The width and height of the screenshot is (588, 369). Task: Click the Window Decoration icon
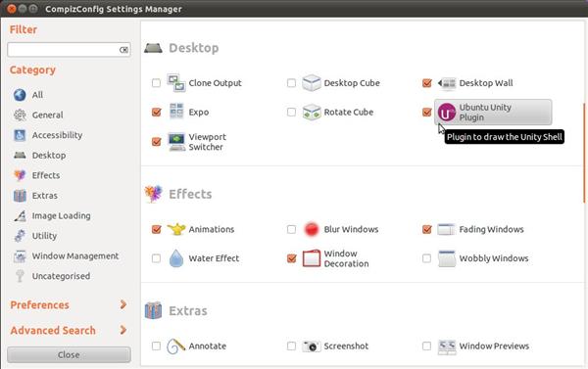click(x=312, y=258)
